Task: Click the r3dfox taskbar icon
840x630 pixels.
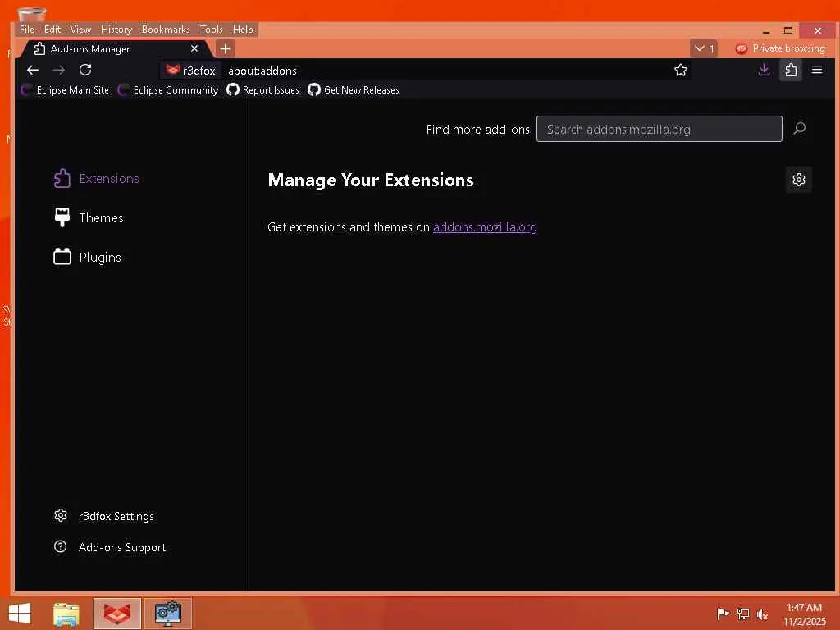Action: pos(117,614)
